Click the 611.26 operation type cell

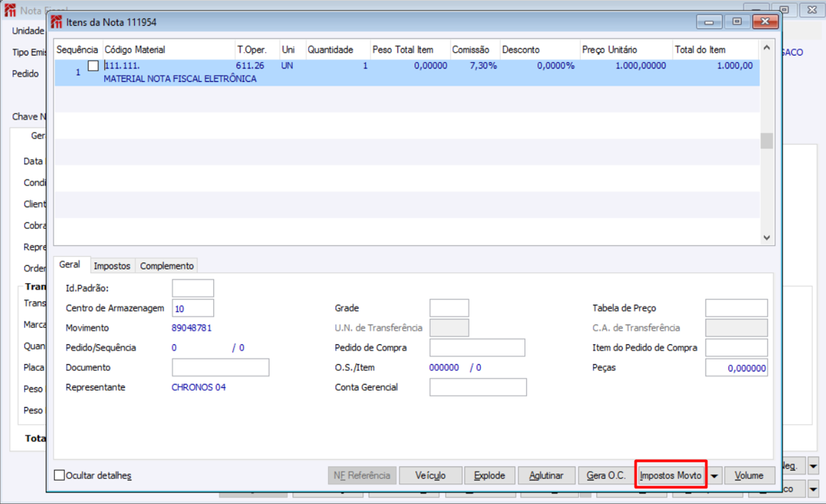(x=250, y=66)
